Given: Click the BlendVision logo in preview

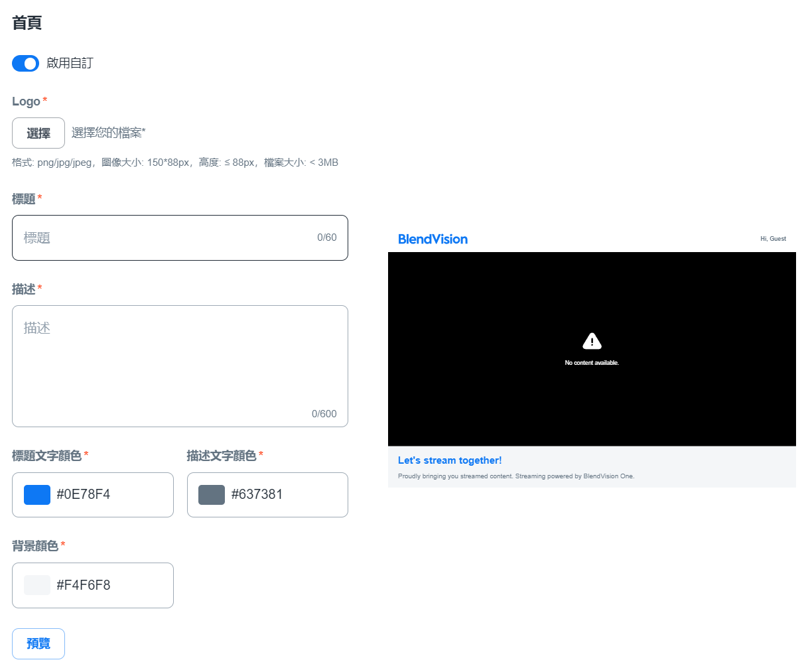Looking at the screenshot, I should [x=433, y=239].
